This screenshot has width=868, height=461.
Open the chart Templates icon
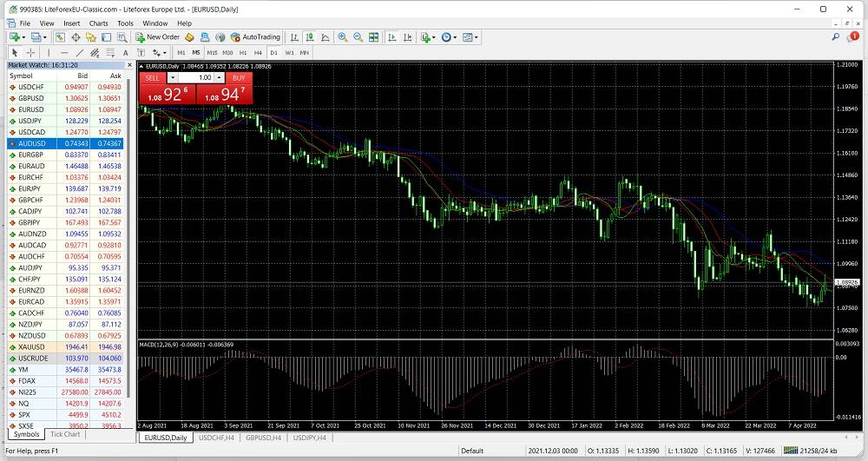[x=467, y=37]
